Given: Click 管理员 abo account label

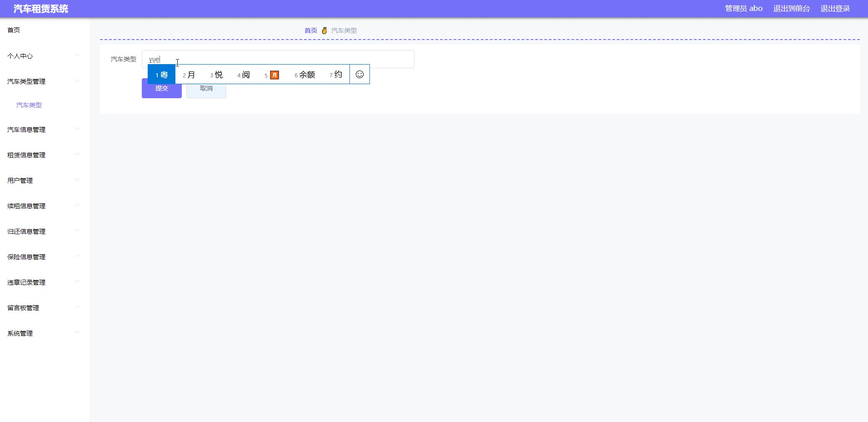Looking at the screenshot, I should click(744, 9).
